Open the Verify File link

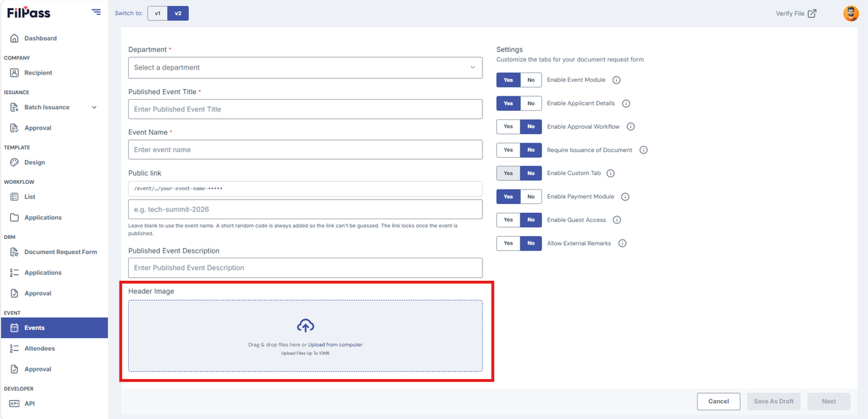coord(796,13)
